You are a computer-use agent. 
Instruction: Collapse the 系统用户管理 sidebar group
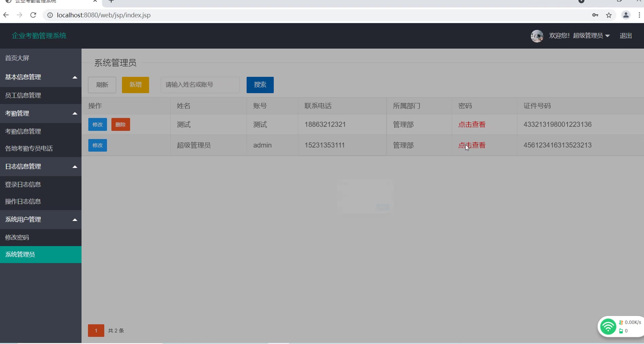click(41, 220)
